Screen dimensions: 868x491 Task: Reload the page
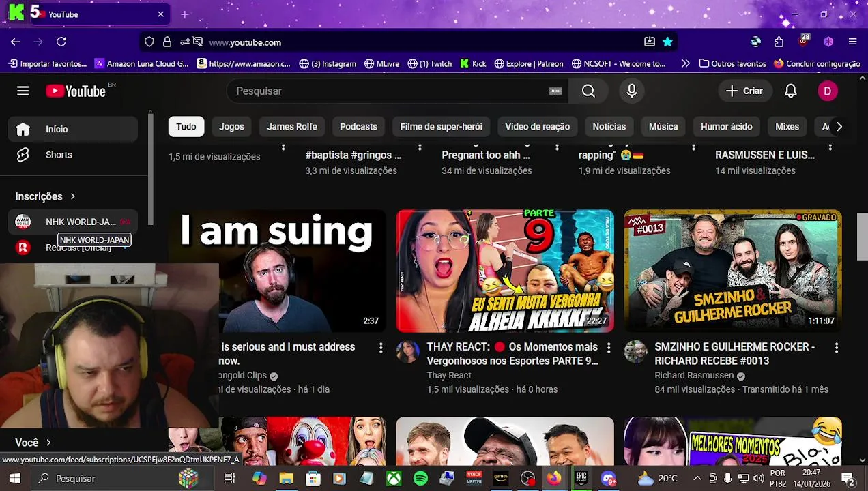tap(61, 42)
